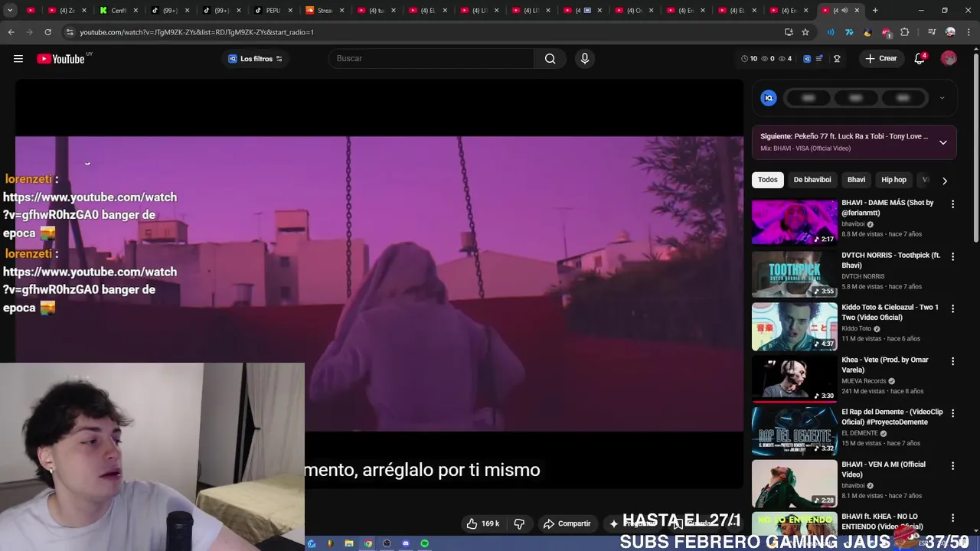980x551 pixels.
Task: Reload the page
Action: click(47, 32)
